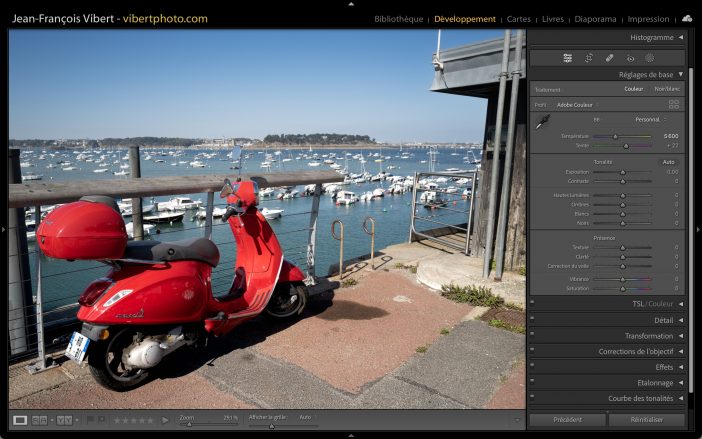Disable the TSL / Couleur panel switch
This screenshot has width=702, height=439.
[532, 304]
